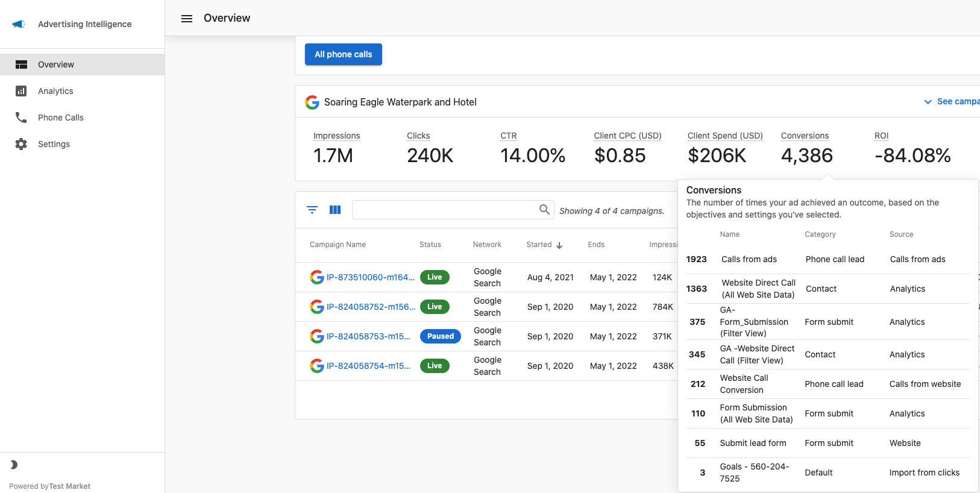This screenshot has width=980, height=493.
Task: Click Google icon for IP-824058754 campaign
Action: [317, 366]
